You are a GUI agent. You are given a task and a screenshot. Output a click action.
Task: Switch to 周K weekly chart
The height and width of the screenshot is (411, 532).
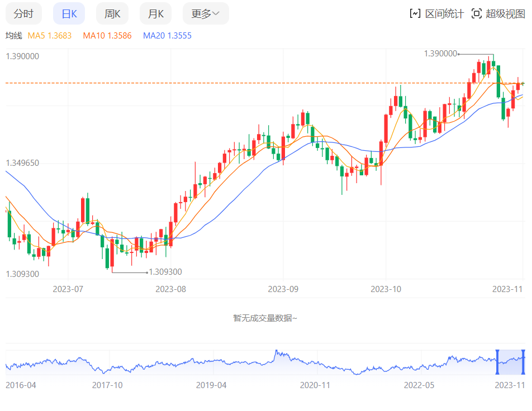[x=112, y=13]
